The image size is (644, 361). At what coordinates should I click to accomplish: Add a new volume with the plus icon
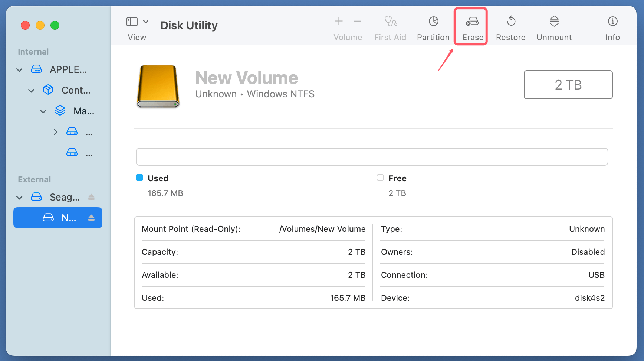(339, 21)
